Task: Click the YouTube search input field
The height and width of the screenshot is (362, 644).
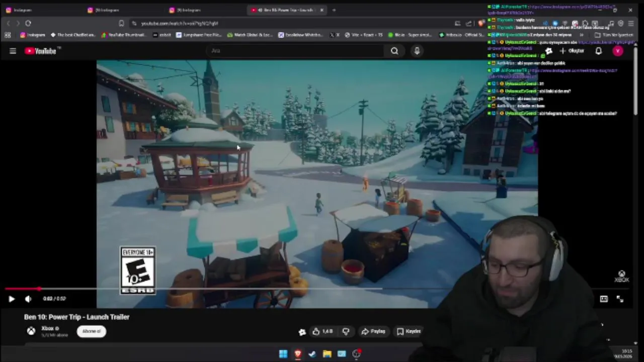Action: coord(297,51)
